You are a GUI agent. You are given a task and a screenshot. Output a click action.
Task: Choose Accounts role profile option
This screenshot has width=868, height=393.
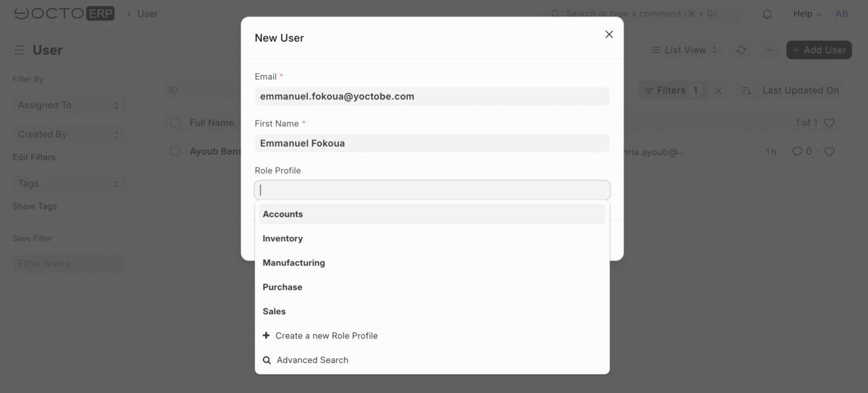[x=432, y=214]
